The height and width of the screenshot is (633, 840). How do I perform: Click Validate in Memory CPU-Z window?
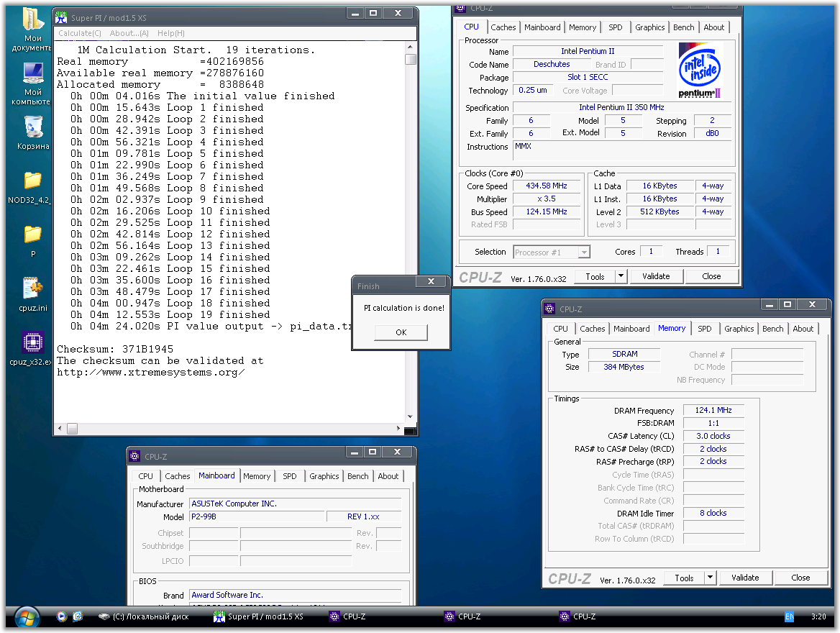click(745, 578)
